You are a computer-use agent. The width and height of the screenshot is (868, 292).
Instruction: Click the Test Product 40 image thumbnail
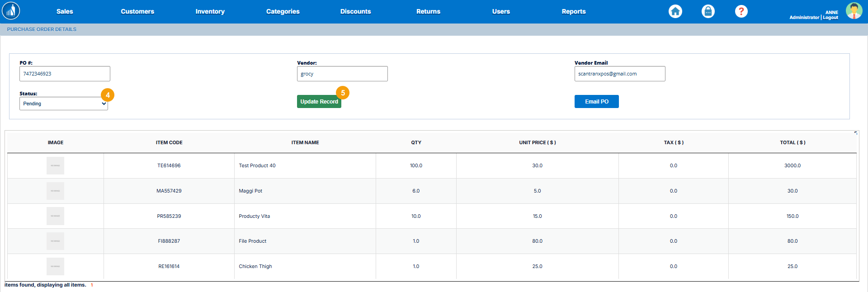pyautogui.click(x=55, y=166)
